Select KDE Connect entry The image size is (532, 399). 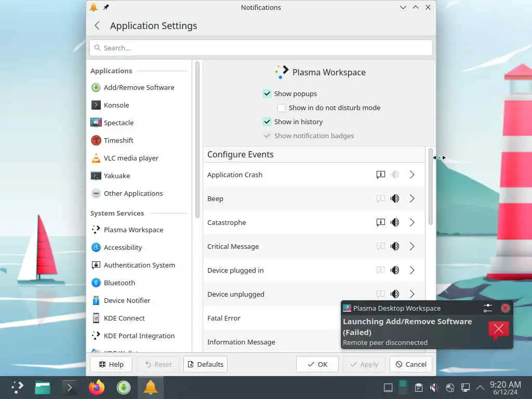tap(139, 318)
